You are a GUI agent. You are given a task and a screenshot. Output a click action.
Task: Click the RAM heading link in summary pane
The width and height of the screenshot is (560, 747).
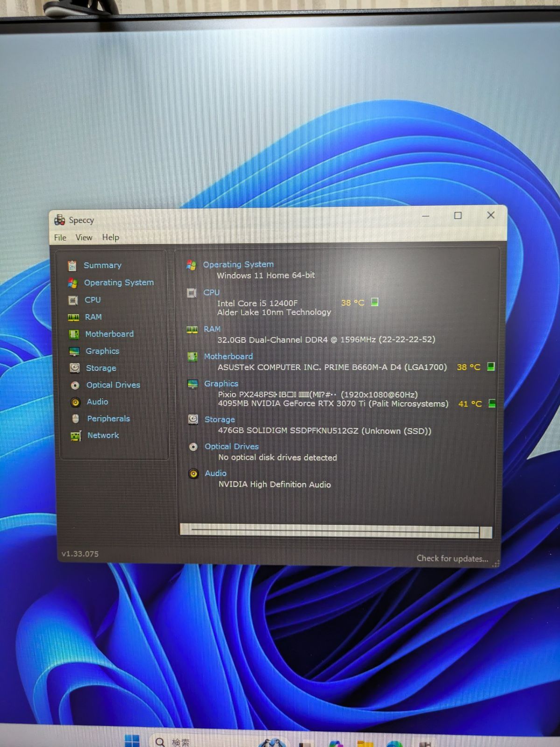coord(212,329)
